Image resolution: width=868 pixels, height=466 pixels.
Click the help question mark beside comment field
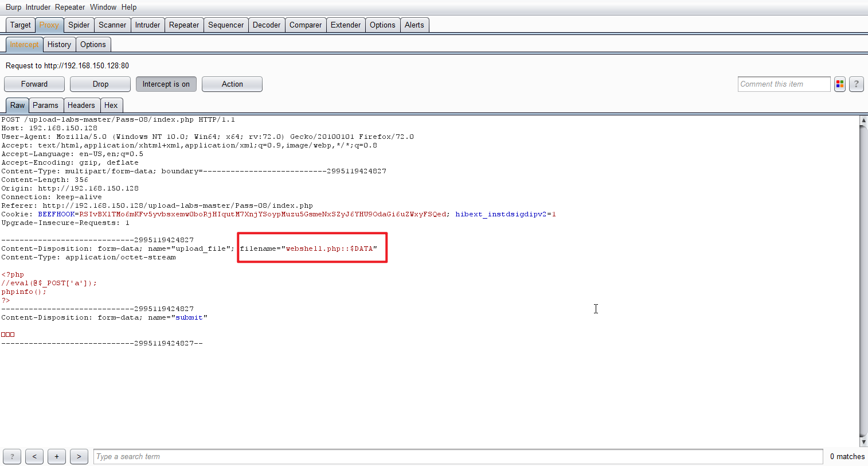point(857,84)
